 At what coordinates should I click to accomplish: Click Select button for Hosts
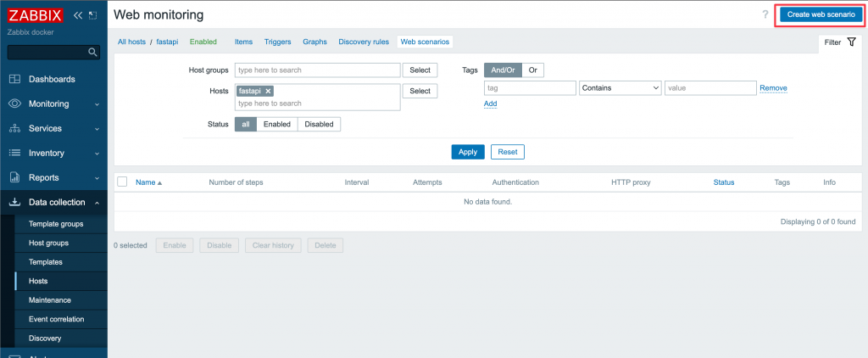pyautogui.click(x=420, y=91)
